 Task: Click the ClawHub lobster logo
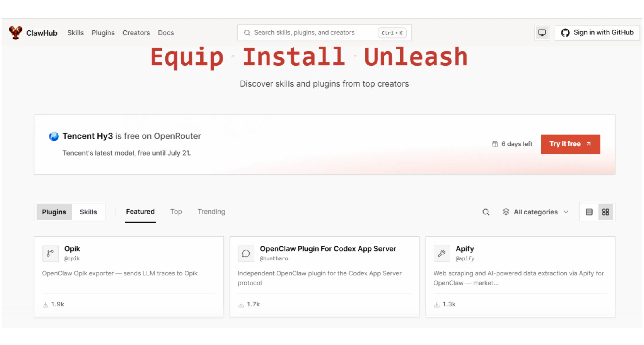(16, 33)
